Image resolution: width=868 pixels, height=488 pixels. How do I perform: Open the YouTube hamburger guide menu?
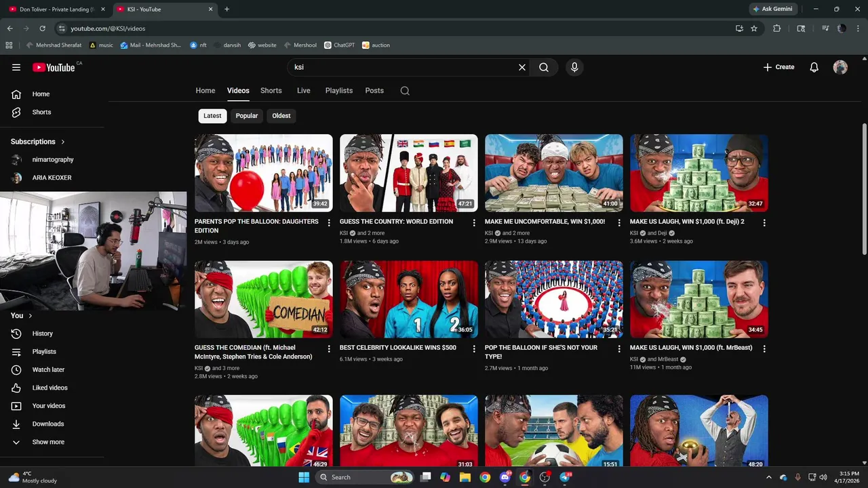(16, 67)
